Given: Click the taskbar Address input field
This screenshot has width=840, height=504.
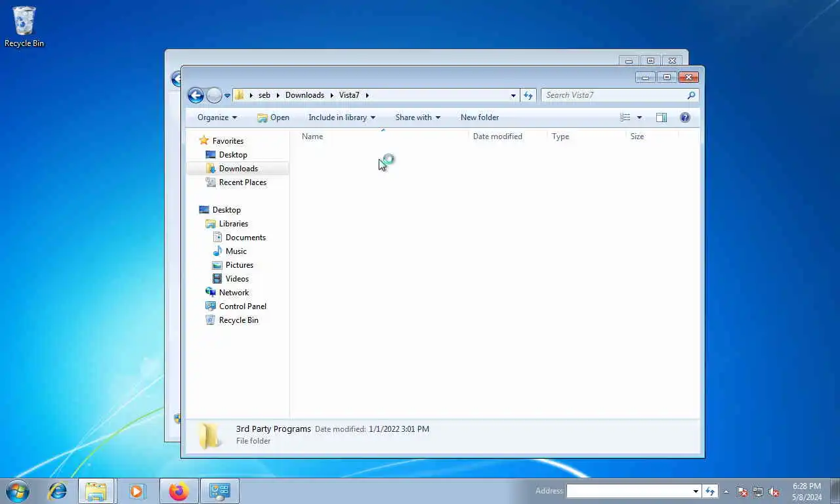Looking at the screenshot, I should (x=629, y=491).
